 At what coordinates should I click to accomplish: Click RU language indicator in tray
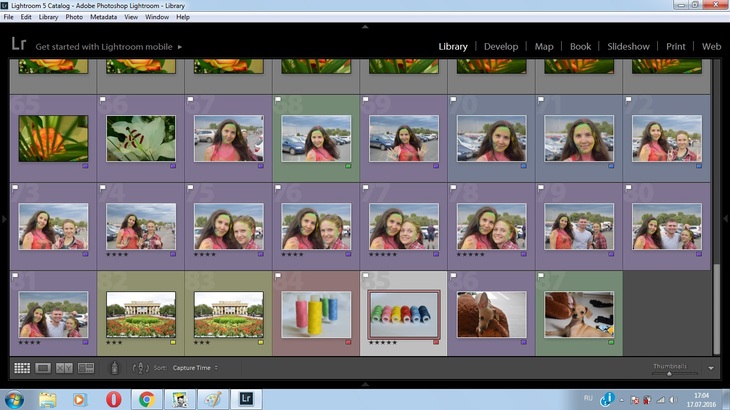588,398
